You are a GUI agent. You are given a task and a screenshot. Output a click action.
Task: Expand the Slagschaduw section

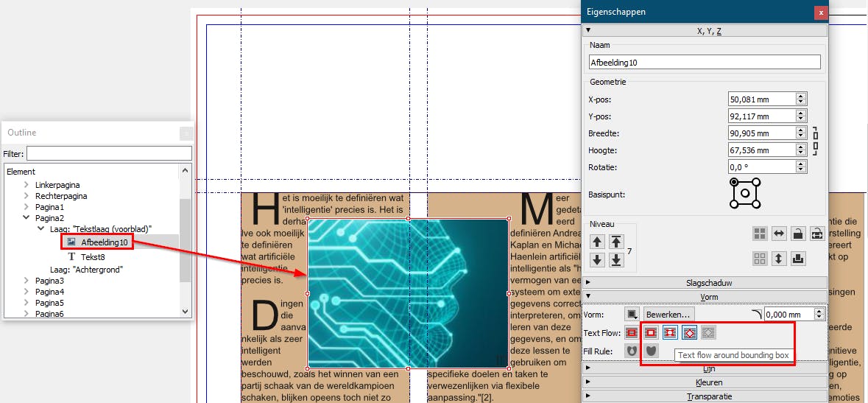pyautogui.click(x=705, y=283)
